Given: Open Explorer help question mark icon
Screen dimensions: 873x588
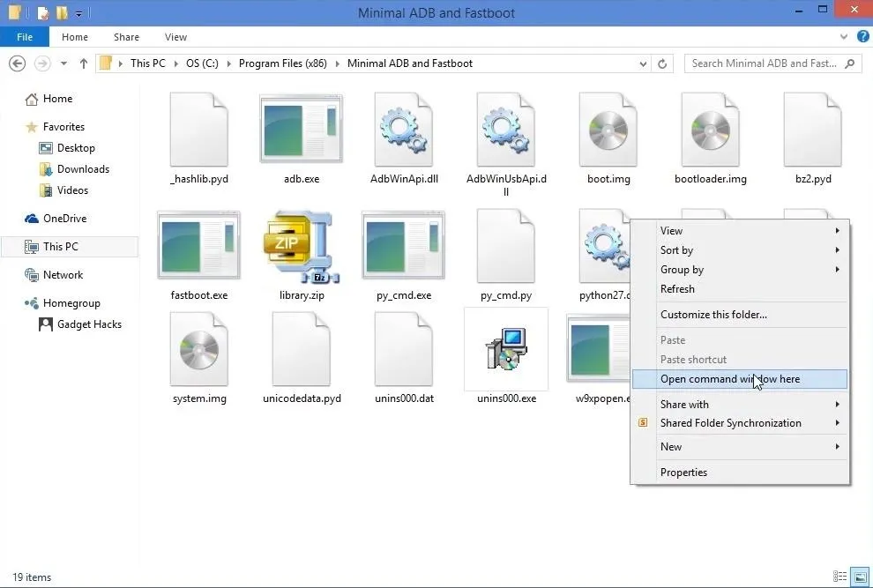Looking at the screenshot, I should click(863, 37).
